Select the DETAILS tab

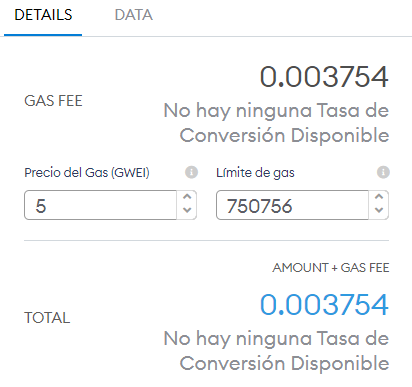43,15
